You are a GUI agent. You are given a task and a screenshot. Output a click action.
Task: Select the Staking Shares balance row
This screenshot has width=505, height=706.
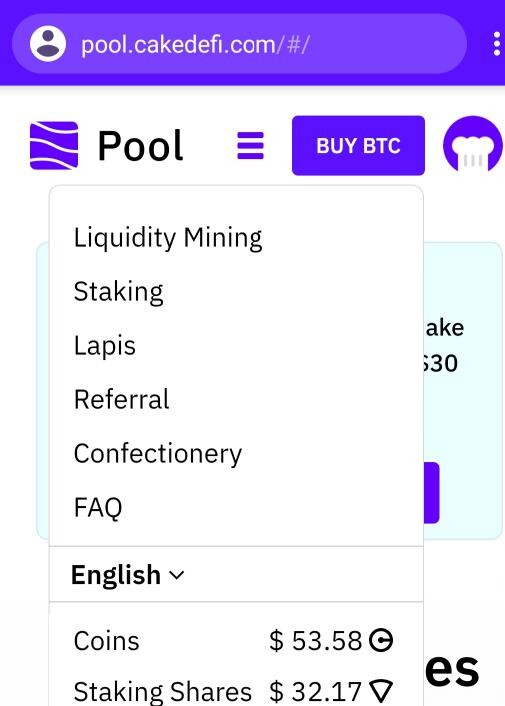(236, 691)
